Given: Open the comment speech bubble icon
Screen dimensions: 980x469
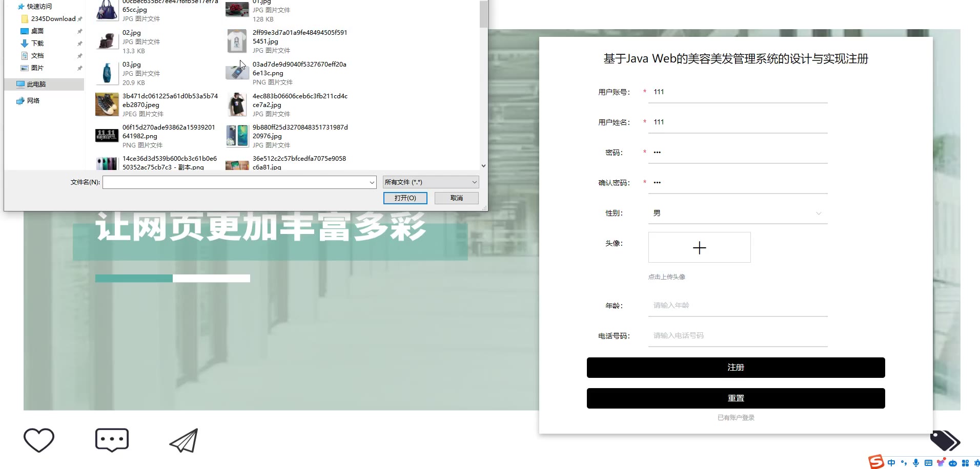Looking at the screenshot, I should point(112,440).
